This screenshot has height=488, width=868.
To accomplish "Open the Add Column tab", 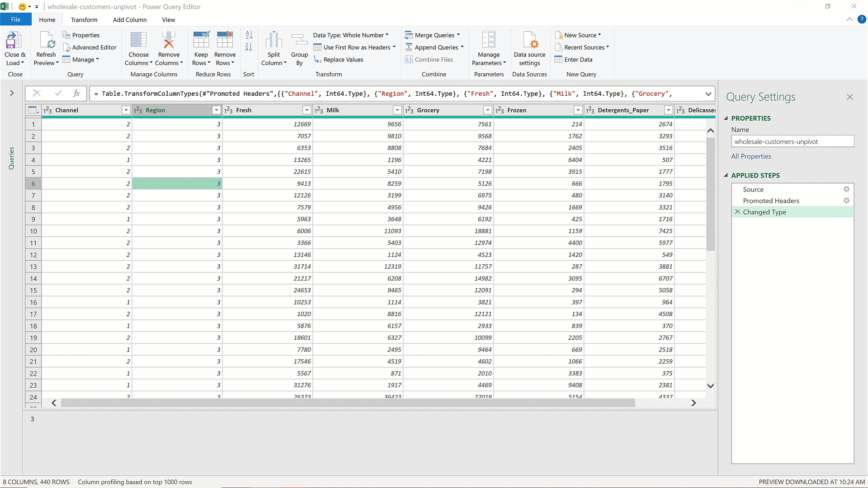I will pyautogui.click(x=130, y=20).
